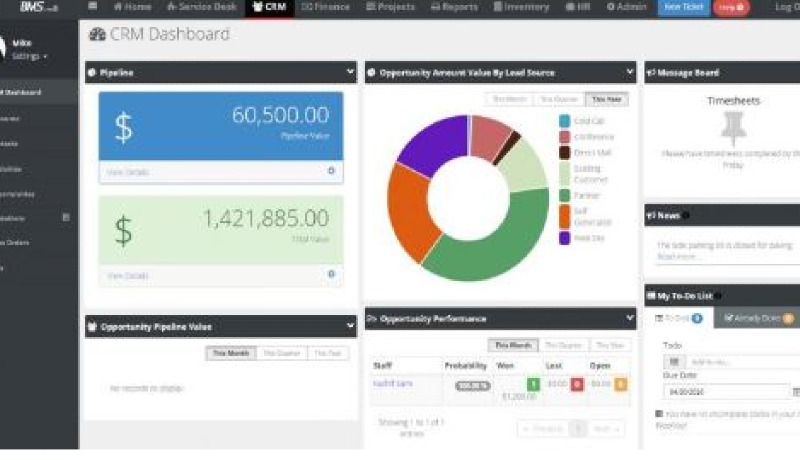Click the red Lost count badge

577,384
